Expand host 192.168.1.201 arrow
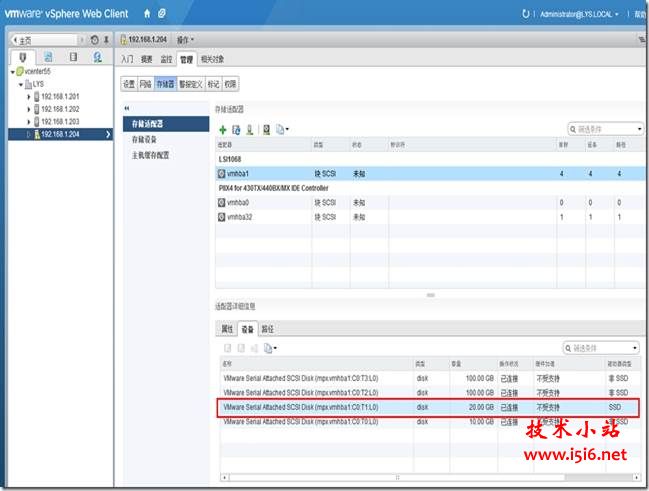 29,97
